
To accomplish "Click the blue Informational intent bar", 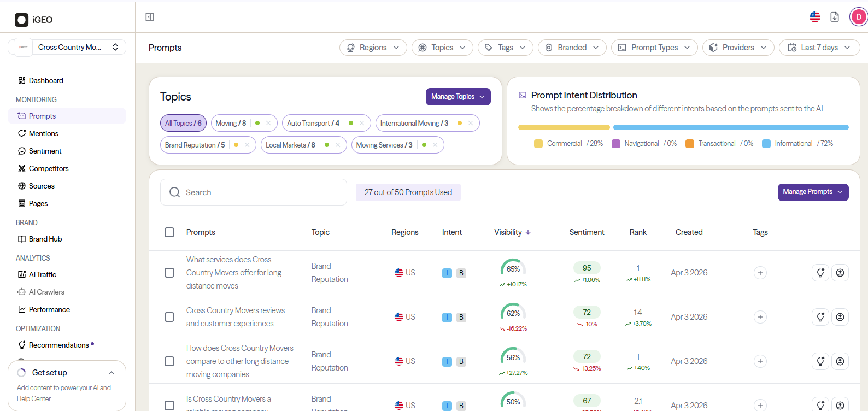I will [x=731, y=127].
